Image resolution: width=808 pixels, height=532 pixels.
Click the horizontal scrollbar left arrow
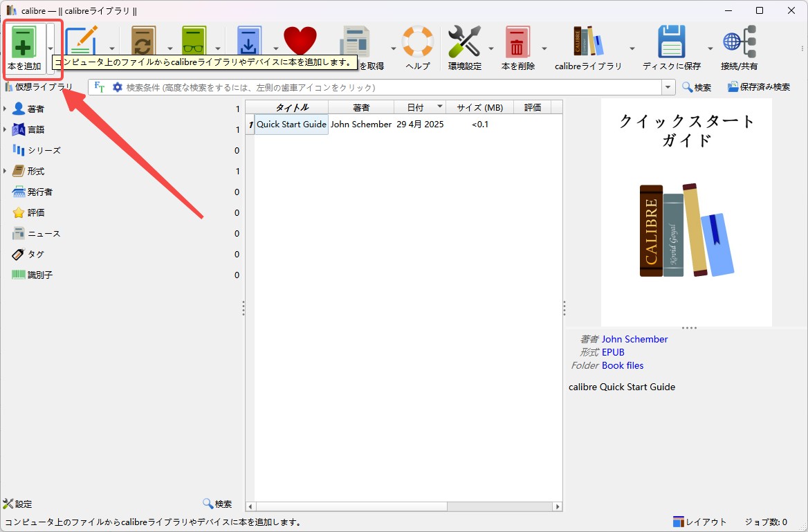pyautogui.click(x=251, y=506)
